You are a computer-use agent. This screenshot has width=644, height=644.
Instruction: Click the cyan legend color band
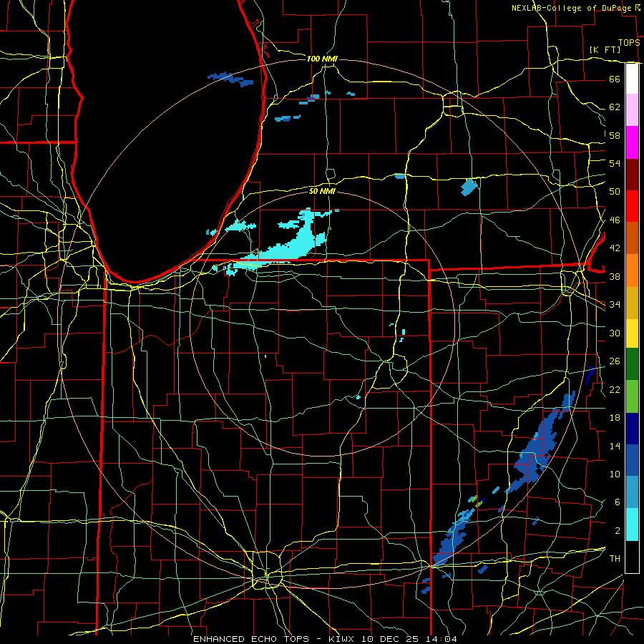coord(632,525)
